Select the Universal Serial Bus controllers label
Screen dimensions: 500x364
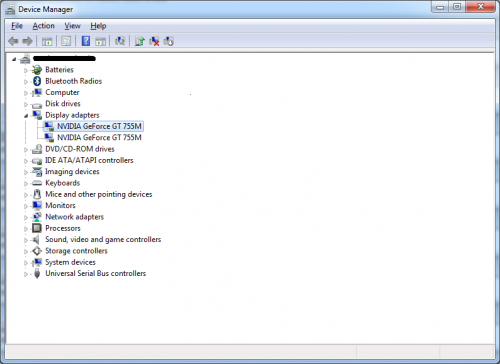point(96,273)
